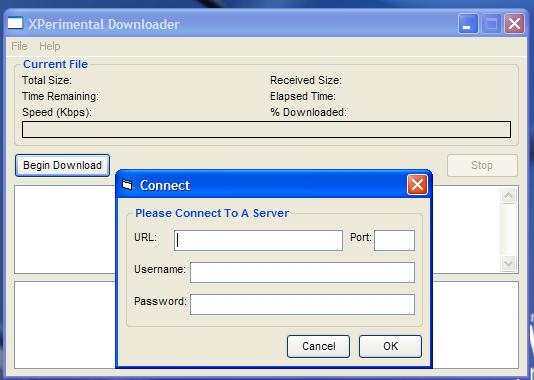Viewport: 534px width, 380px height.
Task: Minimize the XPerimental Downloader window
Action: [x=468, y=24]
